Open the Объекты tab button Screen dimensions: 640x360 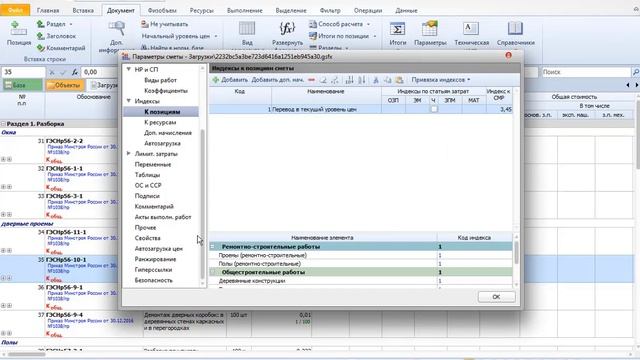click(64, 85)
